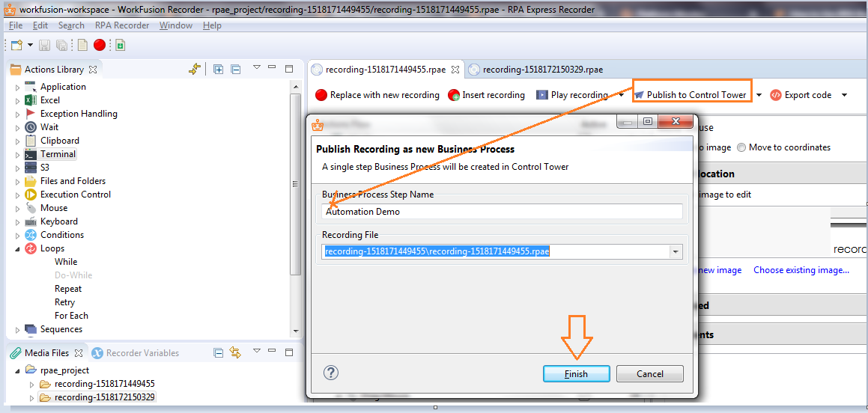Expand the recording-1518172150329 folder
The height and width of the screenshot is (413, 868).
click(31, 397)
